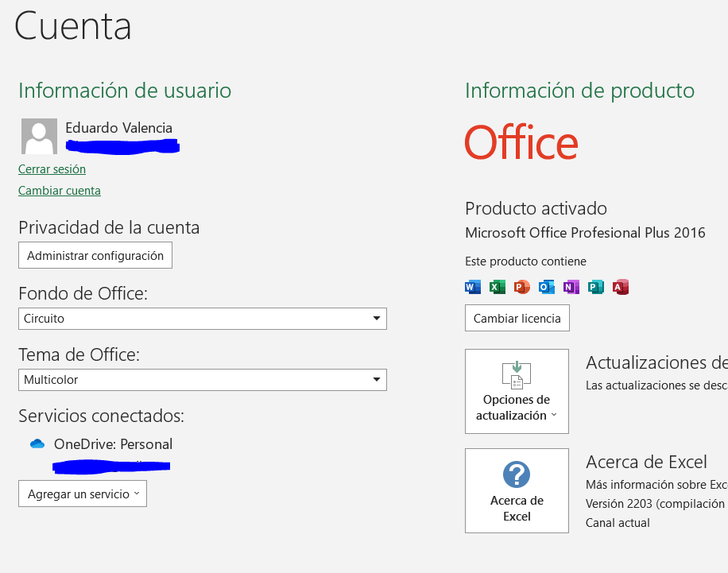Open the Tema de Office dropdown

pyautogui.click(x=203, y=380)
